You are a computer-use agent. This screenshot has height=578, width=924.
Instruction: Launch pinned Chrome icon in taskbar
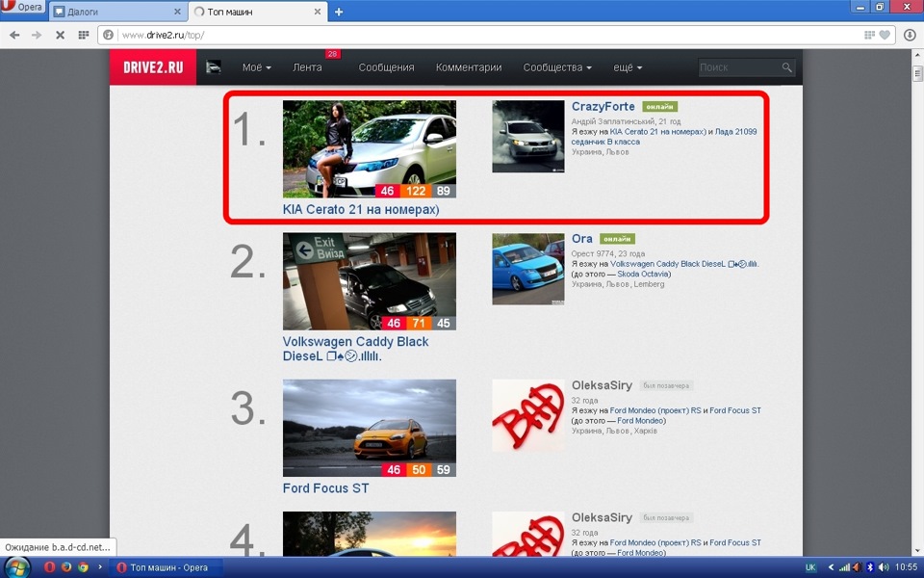coord(84,567)
